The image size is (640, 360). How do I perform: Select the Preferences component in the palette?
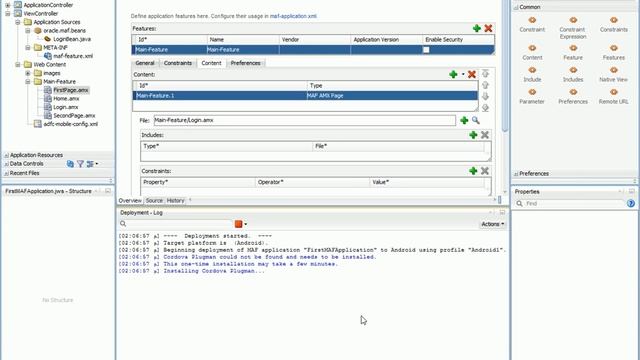pos(573,97)
